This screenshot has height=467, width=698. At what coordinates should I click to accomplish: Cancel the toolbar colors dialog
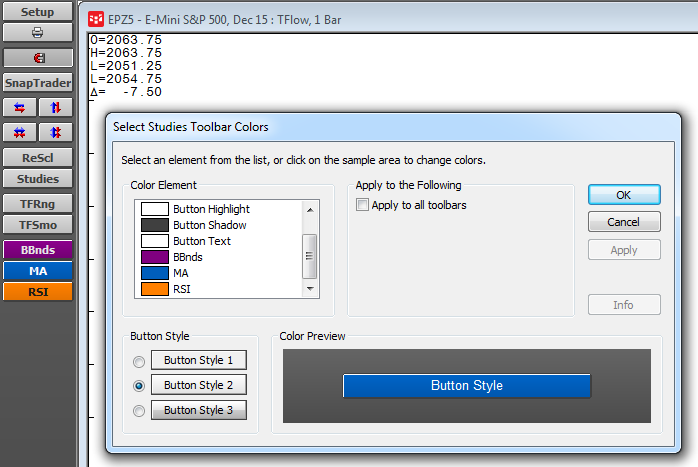pyautogui.click(x=623, y=222)
